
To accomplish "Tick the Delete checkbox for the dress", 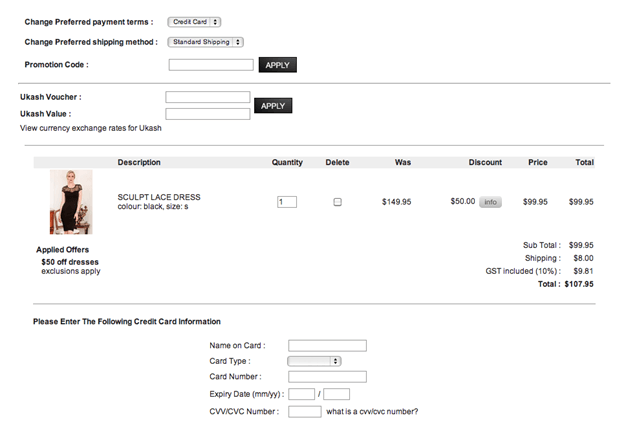I will pos(337,202).
